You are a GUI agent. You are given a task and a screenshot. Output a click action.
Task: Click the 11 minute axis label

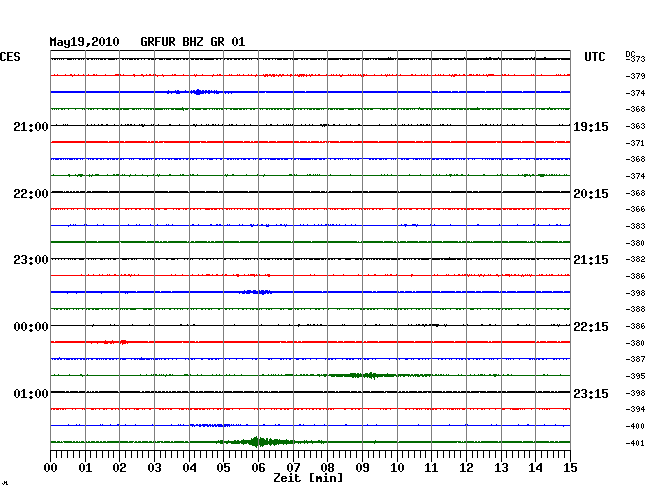(431, 468)
